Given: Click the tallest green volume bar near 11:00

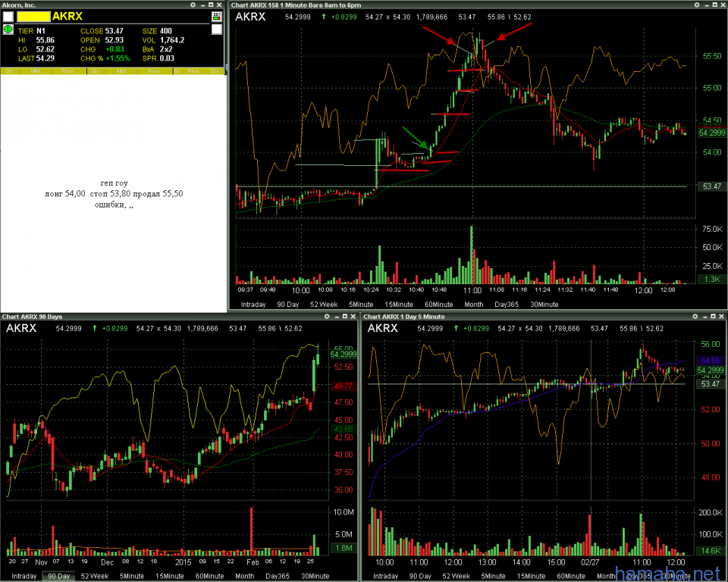Looking at the screenshot, I should pyautogui.click(x=472, y=255).
